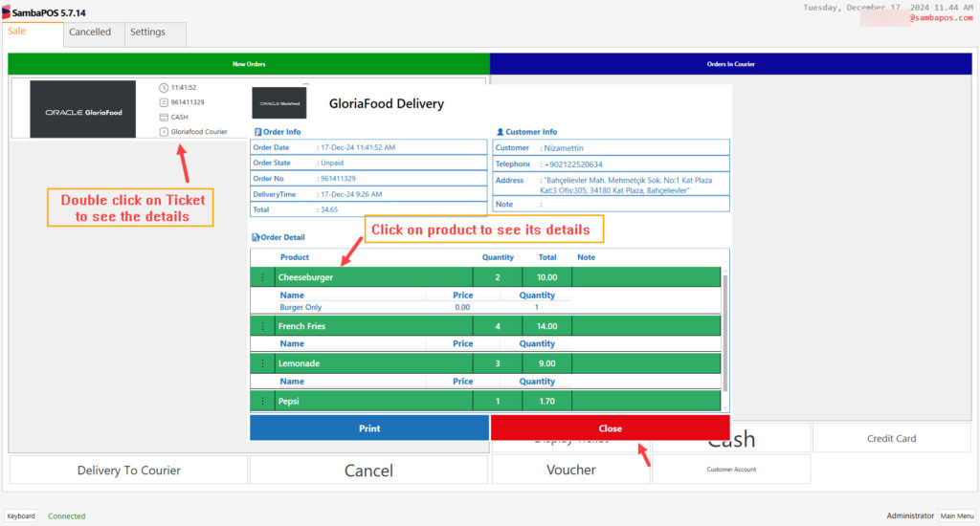Viewport: 980px width, 526px height.
Task: Click the Connected status text
Action: tap(66, 516)
